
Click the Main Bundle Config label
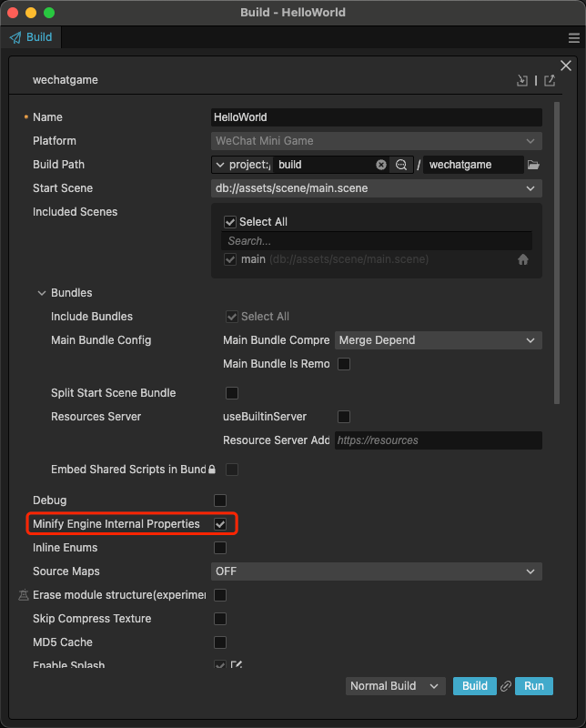[101, 340]
